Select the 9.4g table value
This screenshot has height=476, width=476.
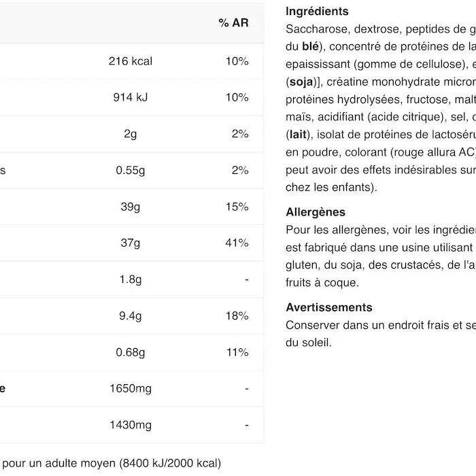(130, 316)
